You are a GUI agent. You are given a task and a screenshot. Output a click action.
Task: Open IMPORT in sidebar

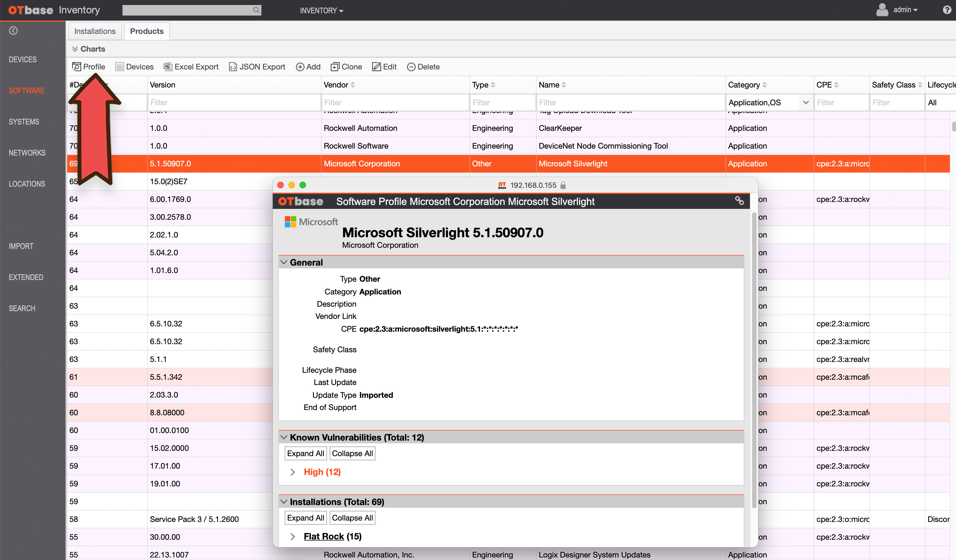(x=21, y=246)
